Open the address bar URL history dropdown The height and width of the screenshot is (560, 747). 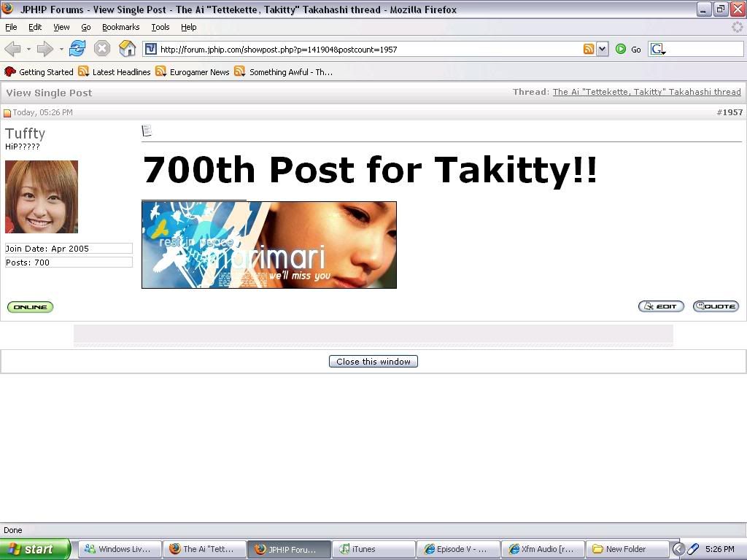point(602,49)
